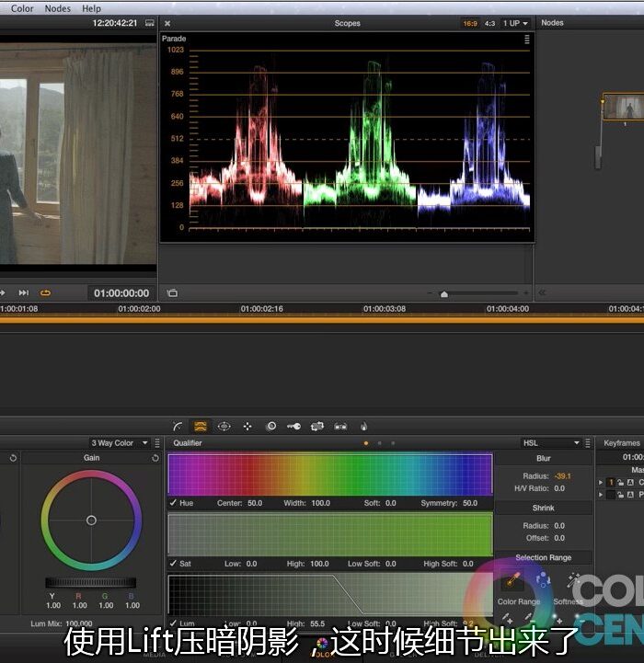Open the 3 Way Color mode dropdown
The image size is (644, 663).
click(x=120, y=443)
